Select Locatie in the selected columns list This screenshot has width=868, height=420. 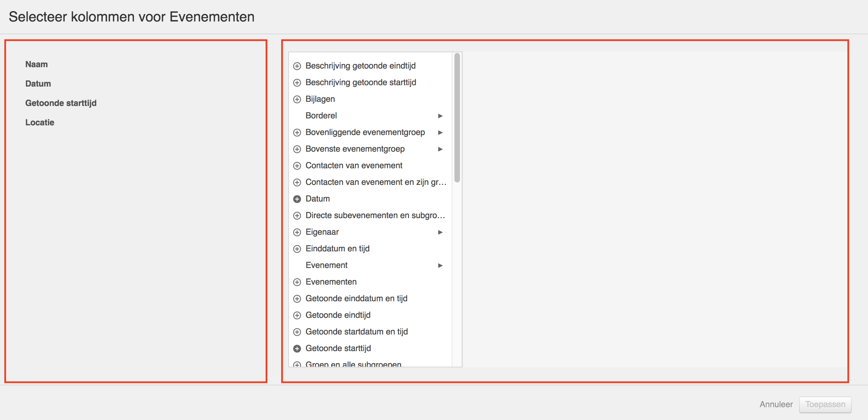click(x=40, y=123)
